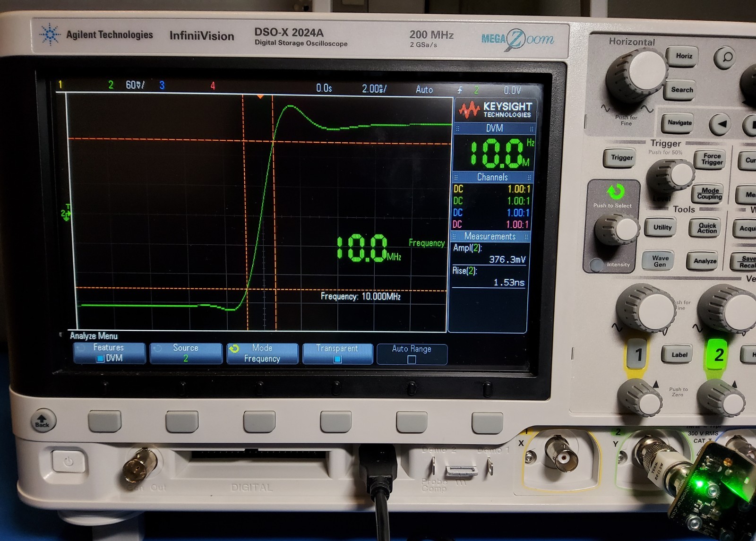Toggle the Transparent checkbox softkey
This screenshot has width=756, height=541.
(x=337, y=353)
